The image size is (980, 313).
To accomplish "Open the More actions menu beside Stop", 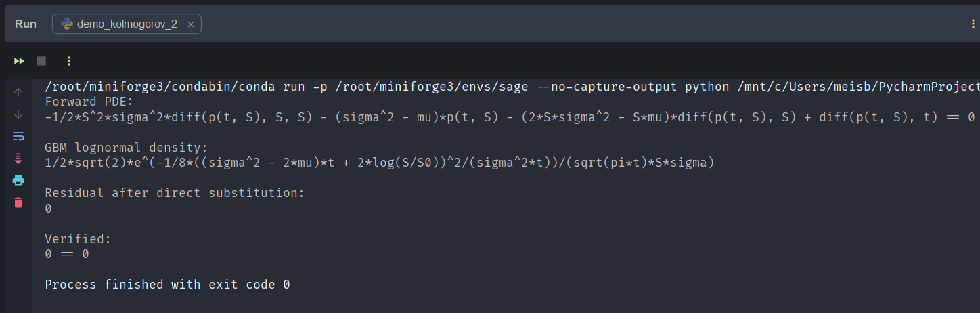I will 68,61.
